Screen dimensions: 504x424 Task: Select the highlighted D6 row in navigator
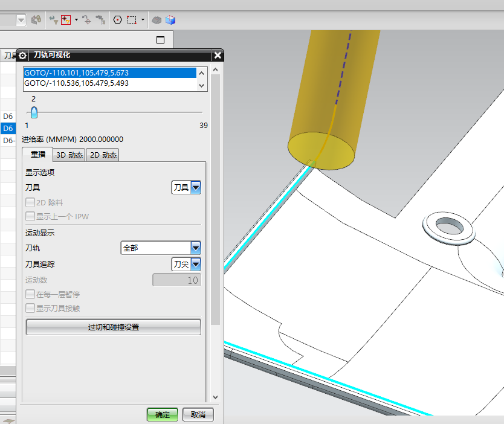(8, 129)
